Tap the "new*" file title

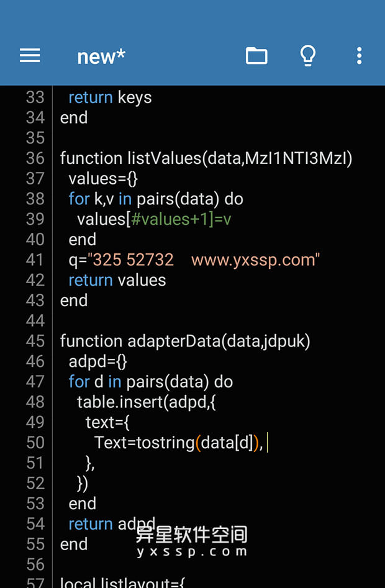(x=101, y=57)
